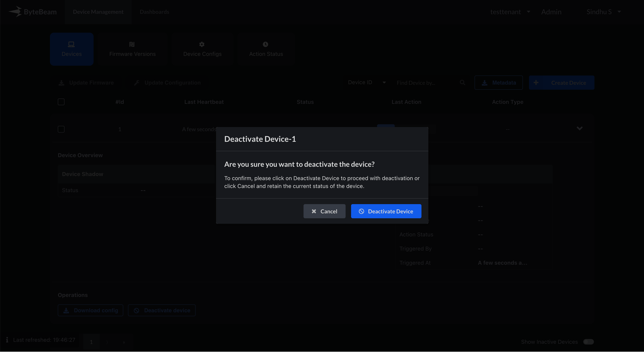Check the select-all header checkbox
644x352 pixels.
(61, 102)
